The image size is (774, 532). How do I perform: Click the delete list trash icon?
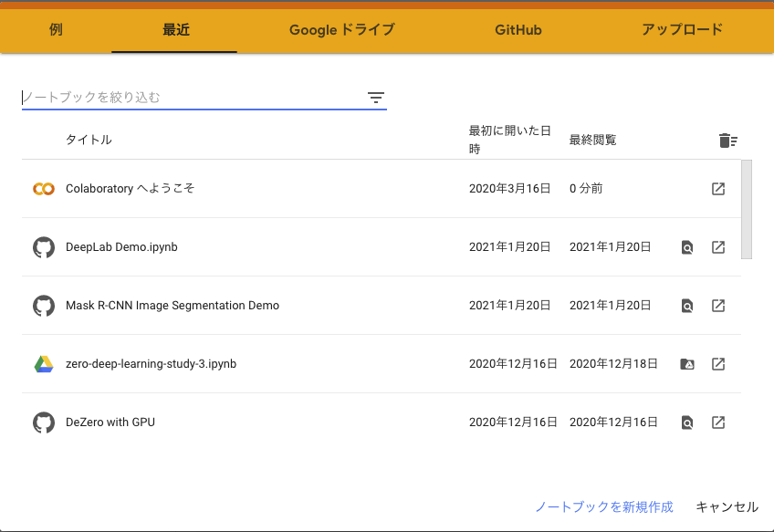[727, 140]
